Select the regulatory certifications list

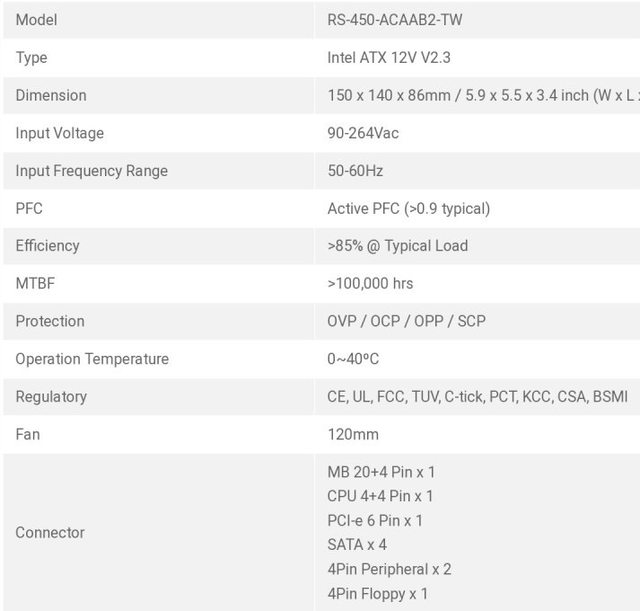477,397
